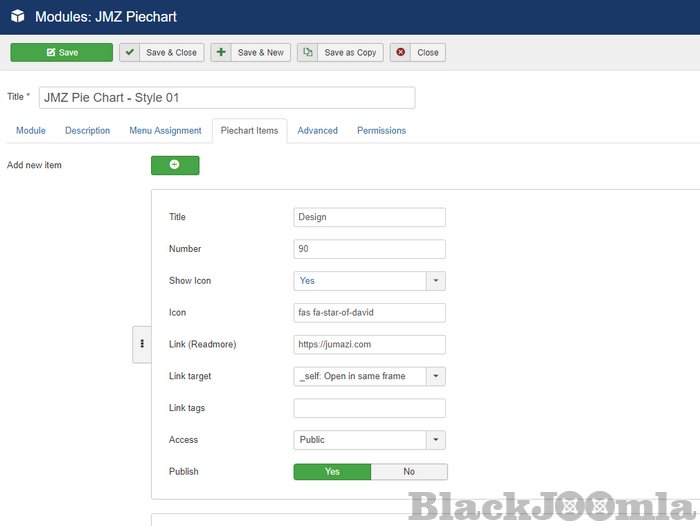Go to the Permissions tab
Screen dimensions: 700x526
pyautogui.click(x=381, y=131)
